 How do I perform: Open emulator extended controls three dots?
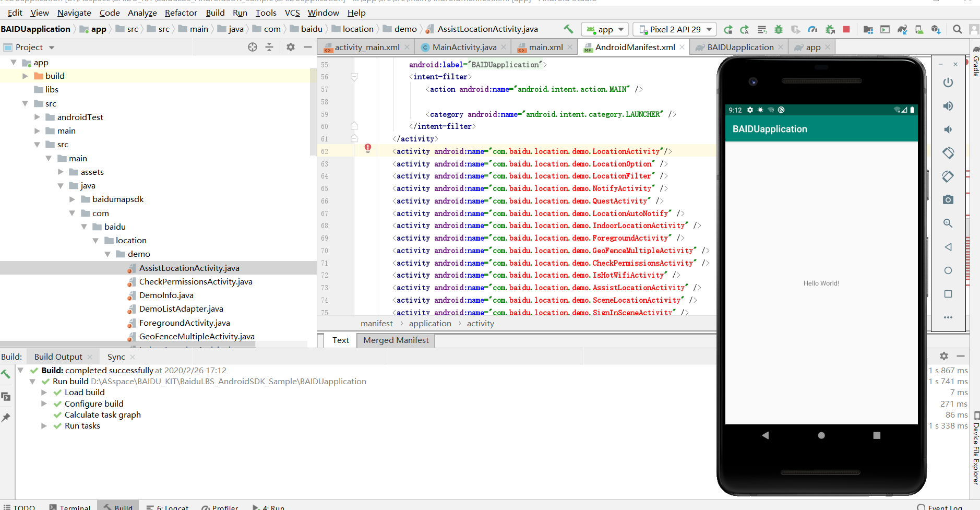pos(948,317)
